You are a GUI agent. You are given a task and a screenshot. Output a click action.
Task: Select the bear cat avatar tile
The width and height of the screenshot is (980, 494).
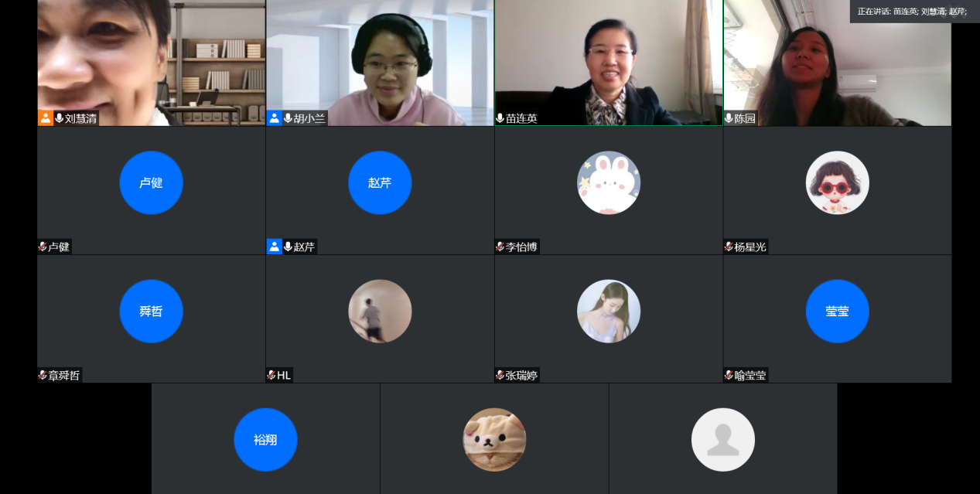494,440
